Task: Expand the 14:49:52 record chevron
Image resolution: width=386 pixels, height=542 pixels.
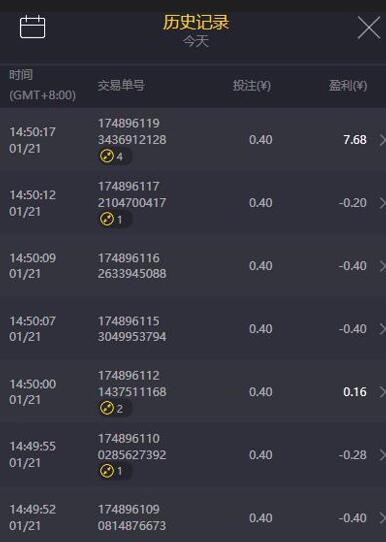Action: 382,518
